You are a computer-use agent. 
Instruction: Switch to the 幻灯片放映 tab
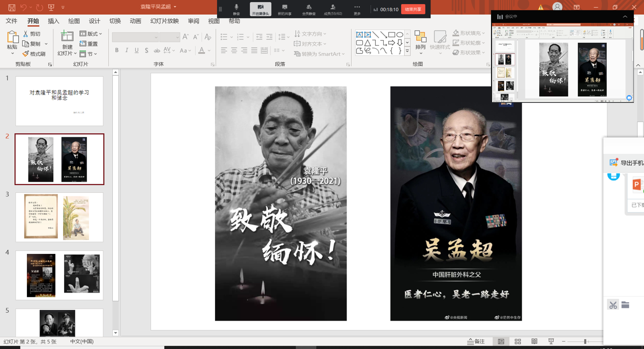[x=164, y=21]
